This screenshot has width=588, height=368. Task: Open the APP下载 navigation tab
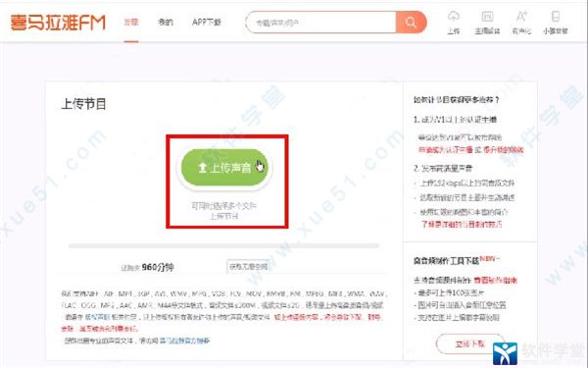(x=206, y=23)
